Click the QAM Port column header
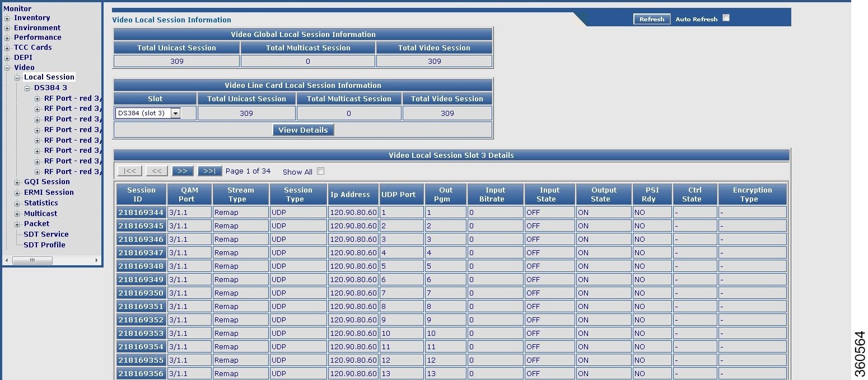868x380 pixels. (x=189, y=194)
